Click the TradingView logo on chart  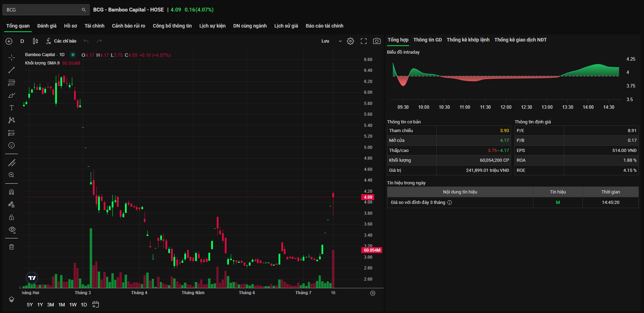[x=32, y=278]
